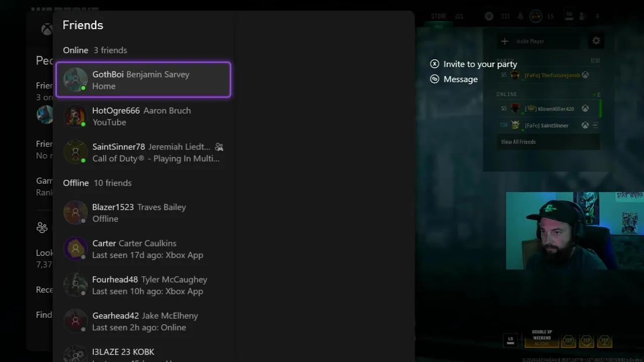Open Gearhead42 Jake McElheny entry
The width and height of the screenshot is (644, 362).
[143, 321]
